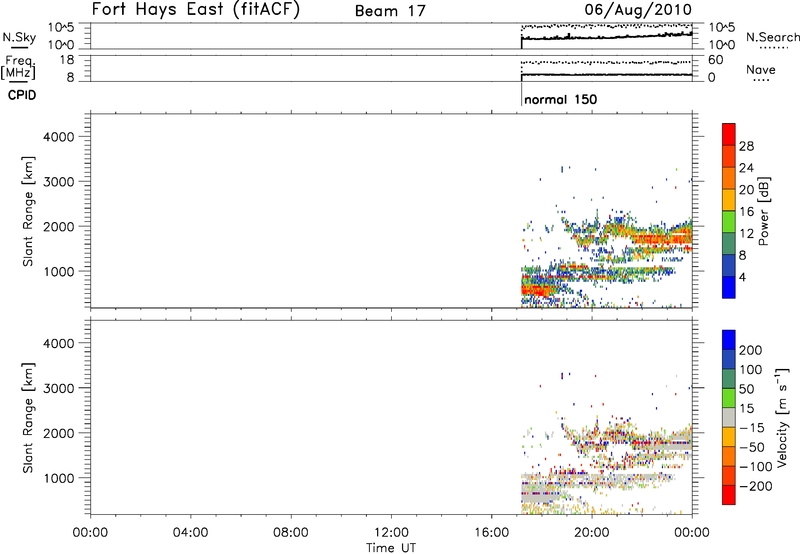Click the 28 label on Power color bar

[746, 146]
